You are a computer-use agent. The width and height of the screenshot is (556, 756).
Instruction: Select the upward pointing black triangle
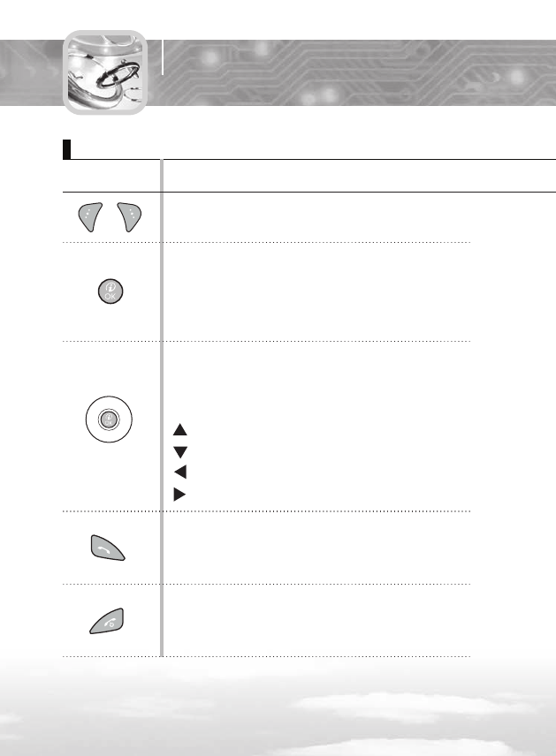click(180, 429)
